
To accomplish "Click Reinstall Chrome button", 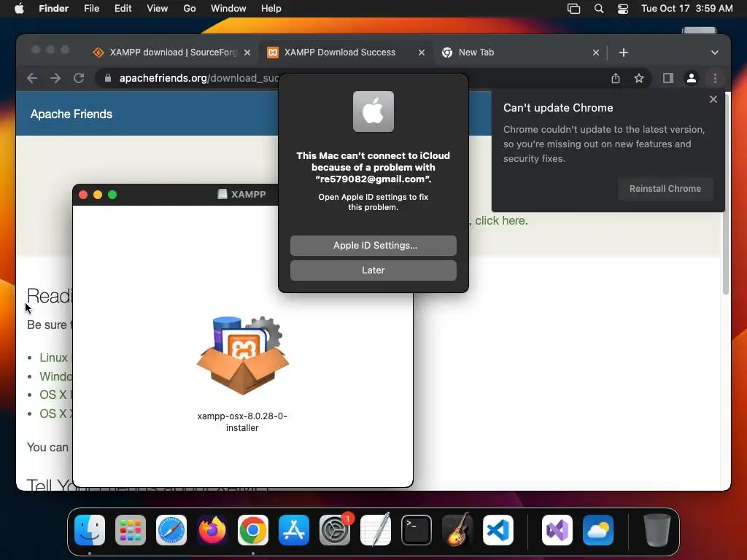I will pos(665,189).
